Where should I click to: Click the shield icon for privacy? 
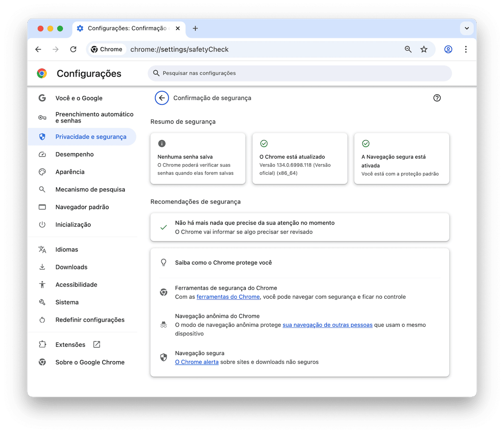42,137
